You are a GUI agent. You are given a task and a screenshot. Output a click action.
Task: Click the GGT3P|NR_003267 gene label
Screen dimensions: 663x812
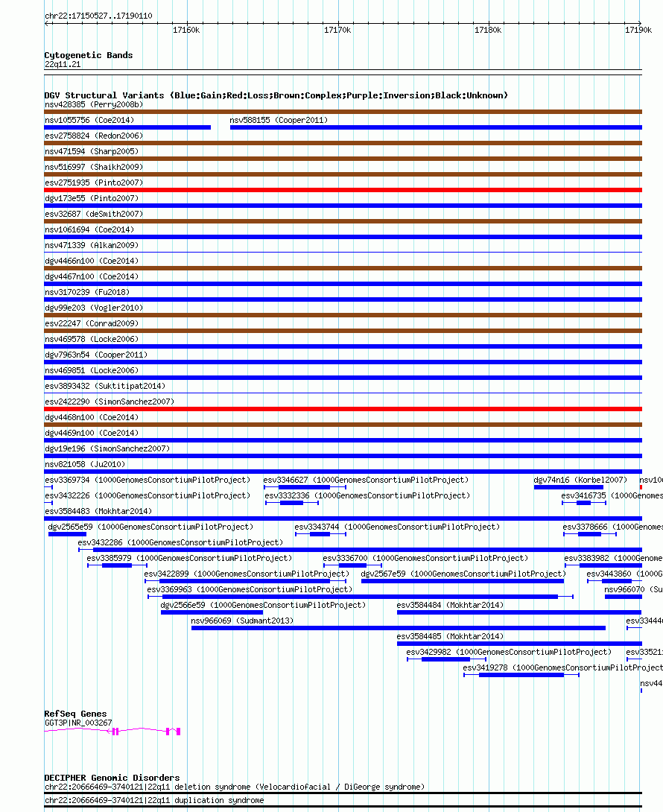coord(78,723)
